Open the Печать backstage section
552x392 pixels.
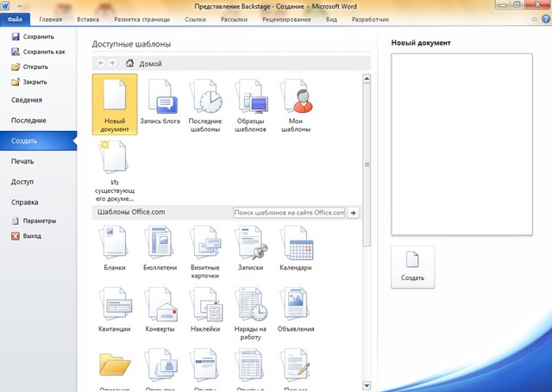point(22,161)
